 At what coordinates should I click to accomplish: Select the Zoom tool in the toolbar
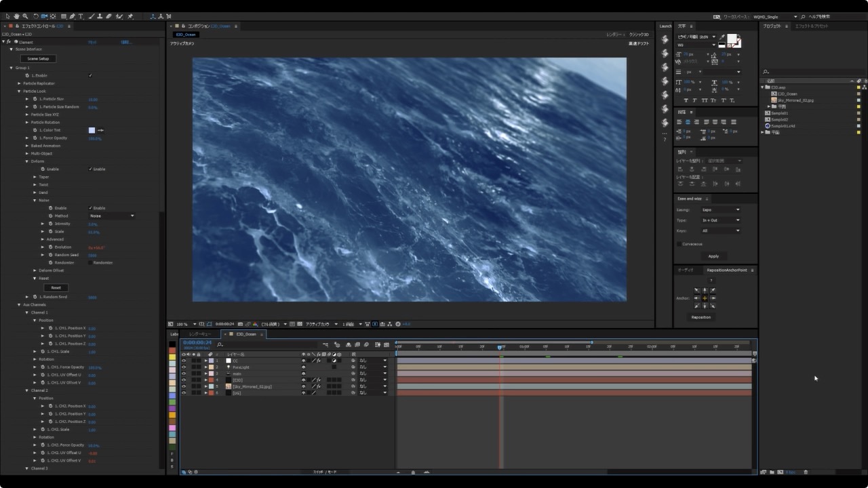click(25, 16)
